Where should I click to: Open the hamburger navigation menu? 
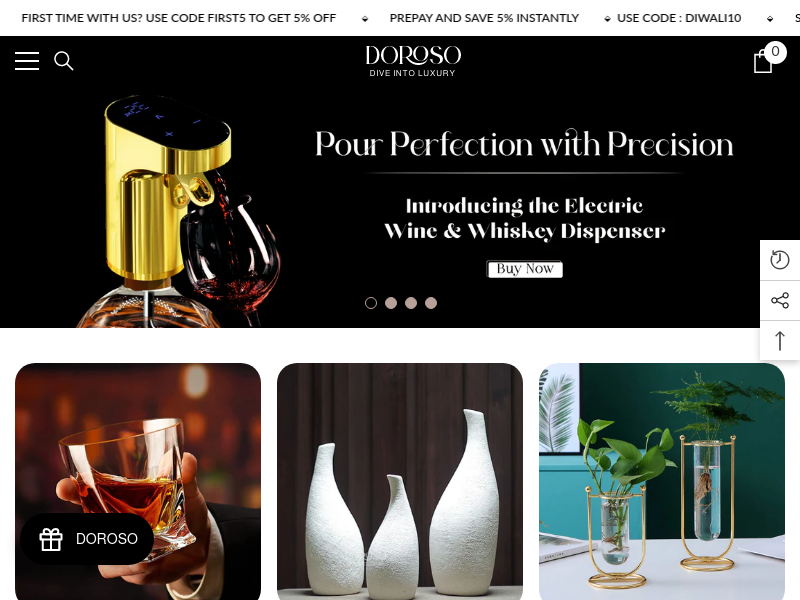[x=27, y=61]
